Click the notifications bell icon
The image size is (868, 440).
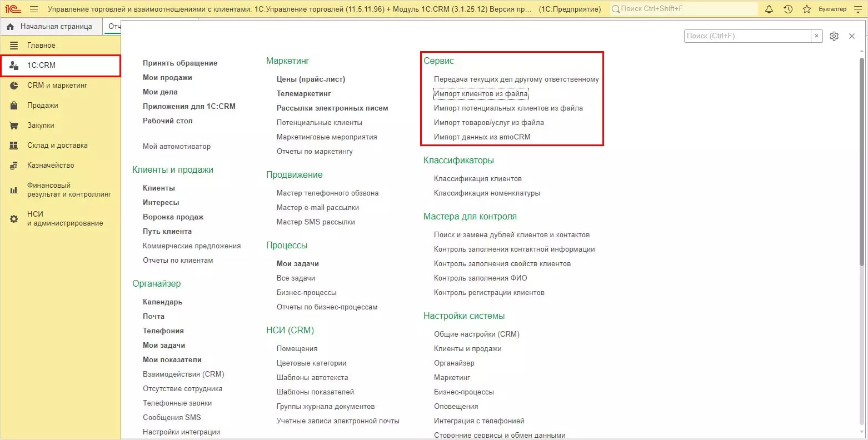tap(769, 9)
